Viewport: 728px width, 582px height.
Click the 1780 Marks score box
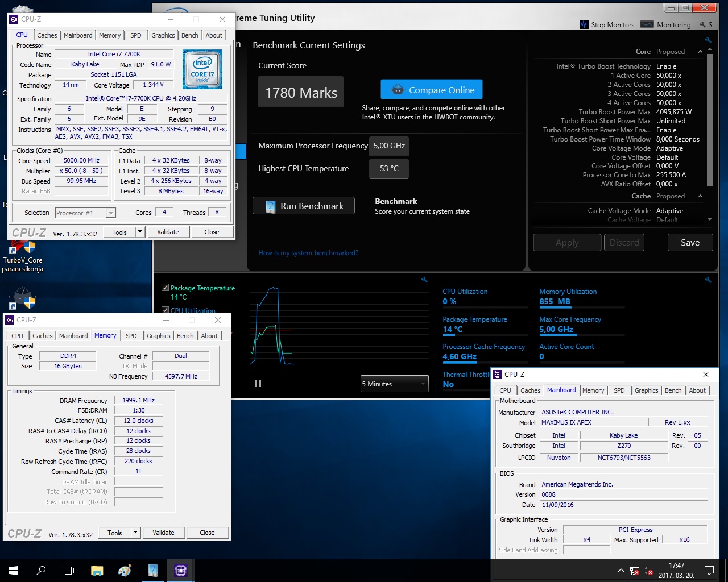tap(301, 92)
